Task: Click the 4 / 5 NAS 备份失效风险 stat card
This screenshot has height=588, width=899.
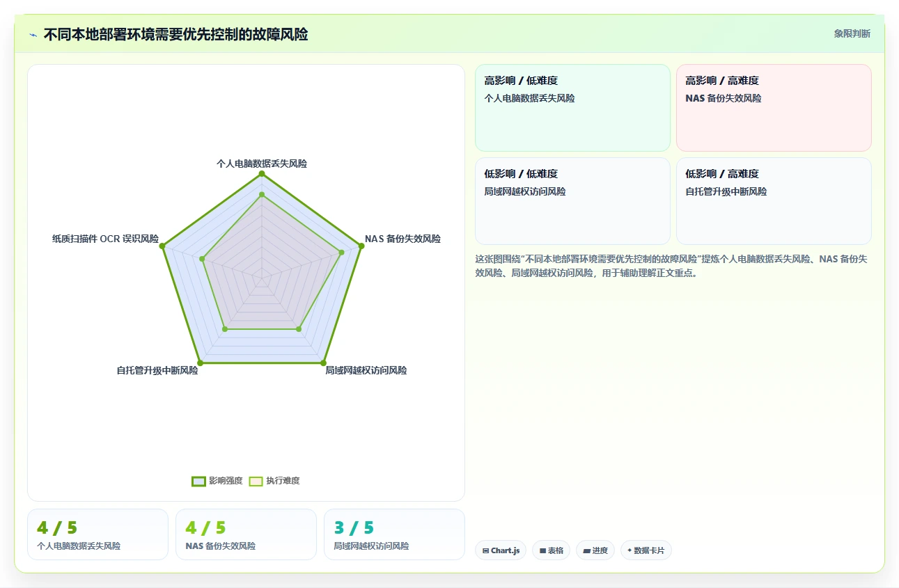Action: point(246,534)
